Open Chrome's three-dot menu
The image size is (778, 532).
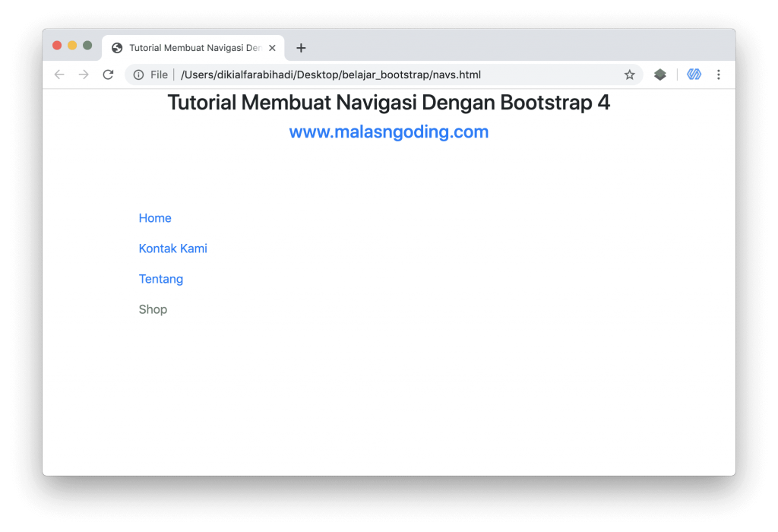719,74
